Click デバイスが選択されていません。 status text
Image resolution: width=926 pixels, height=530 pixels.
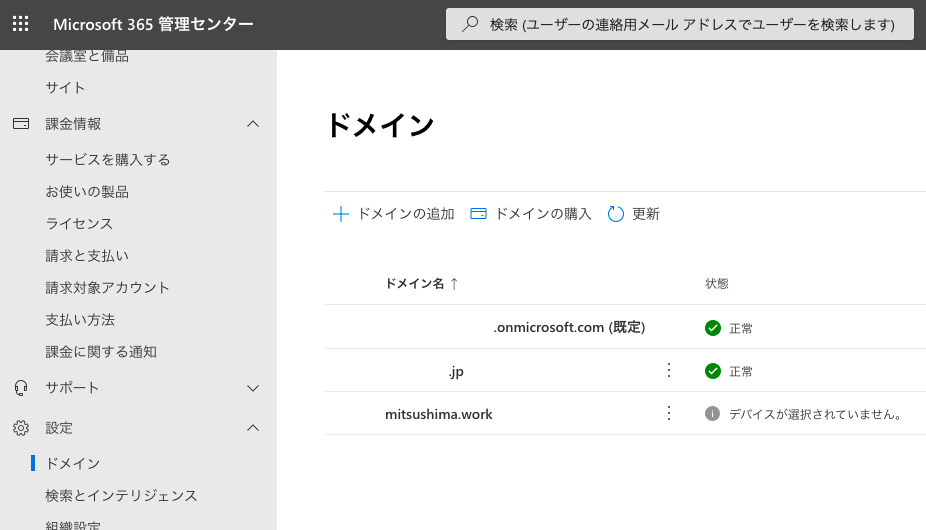tap(817, 414)
